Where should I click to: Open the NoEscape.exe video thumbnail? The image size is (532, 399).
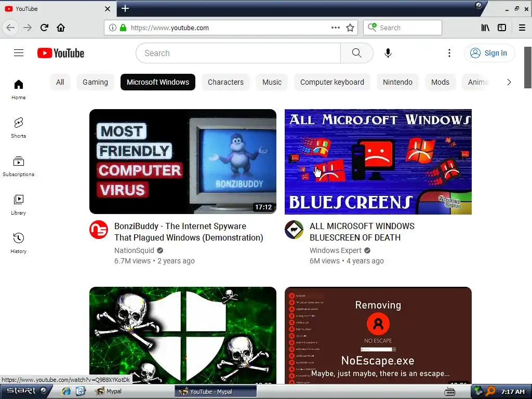point(378,336)
